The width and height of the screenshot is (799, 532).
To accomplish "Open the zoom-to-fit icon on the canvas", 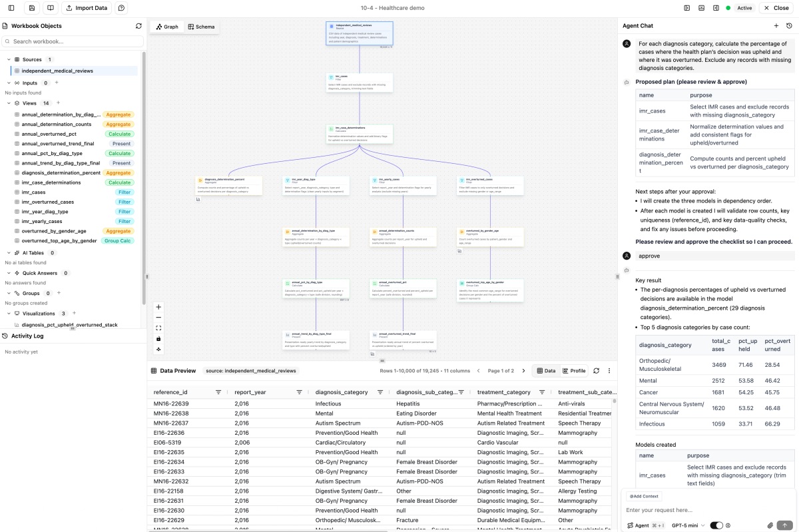I will (x=158, y=328).
